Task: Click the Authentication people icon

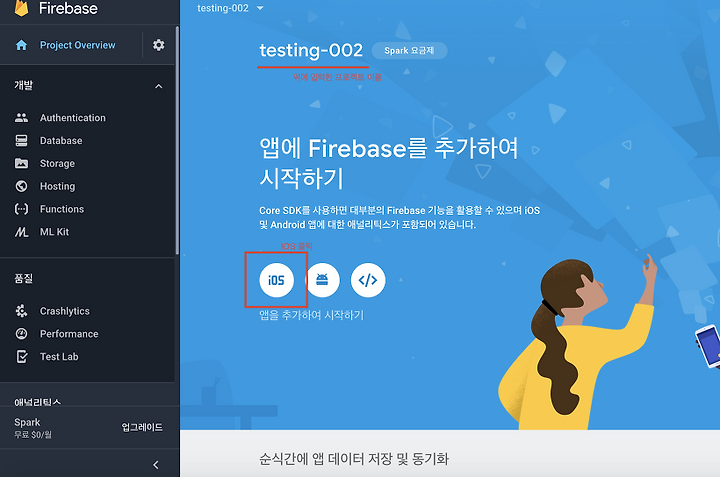Action: tap(22, 118)
